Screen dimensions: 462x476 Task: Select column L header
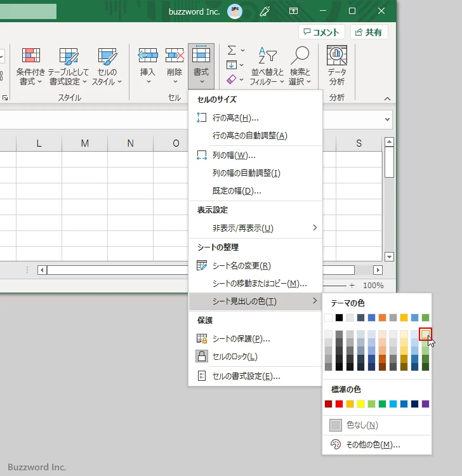pyautogui.click(x=39, y=143)
